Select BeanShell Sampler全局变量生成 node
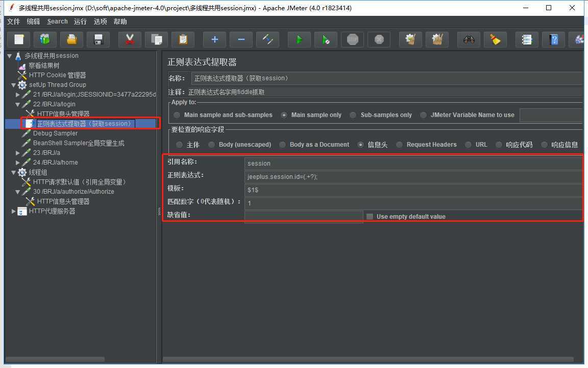Screen dimensions: 588x368 (x=79, y=143)
